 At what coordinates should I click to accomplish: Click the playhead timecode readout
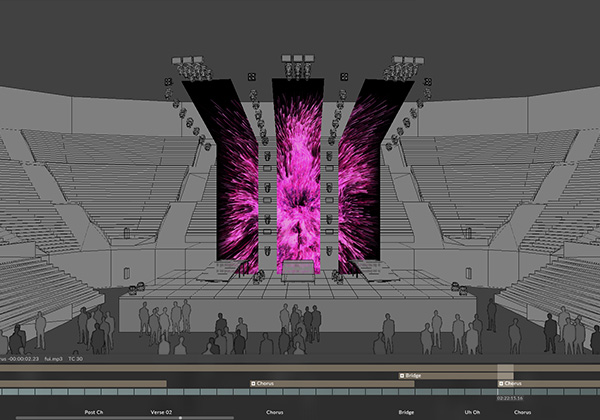(x=510, y=397)
